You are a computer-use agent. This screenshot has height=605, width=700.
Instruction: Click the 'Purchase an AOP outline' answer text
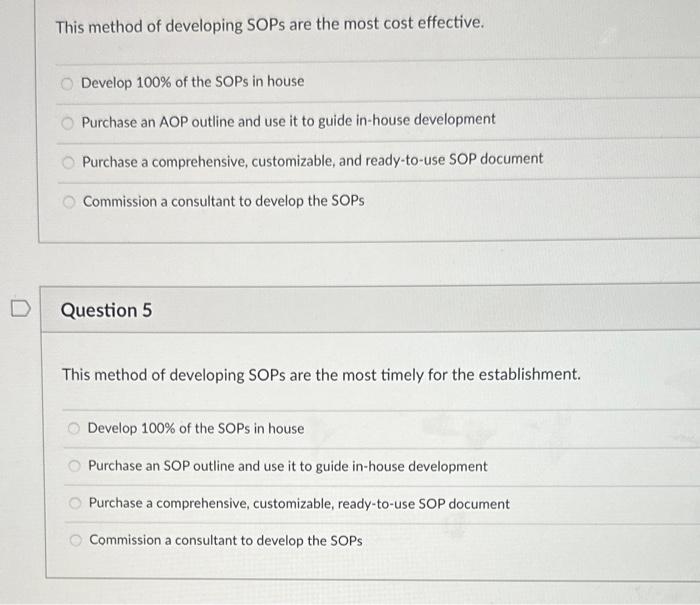288,121
